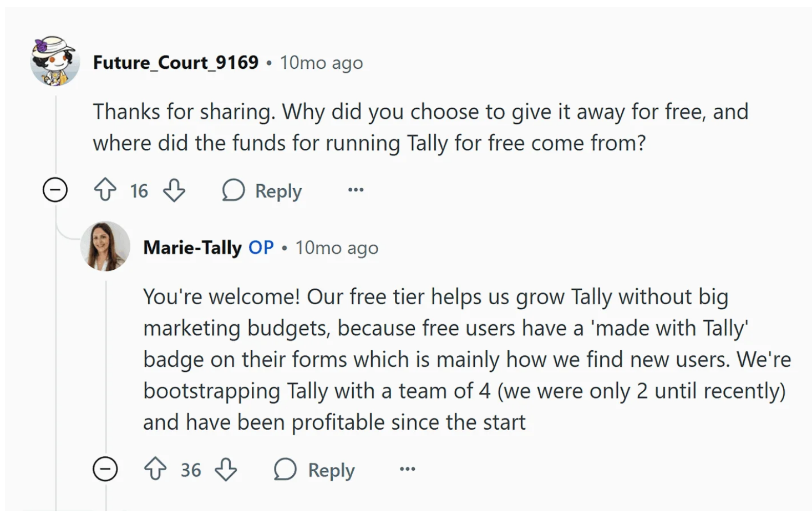Upvote Marie-Tally's reply

[155, 470]
